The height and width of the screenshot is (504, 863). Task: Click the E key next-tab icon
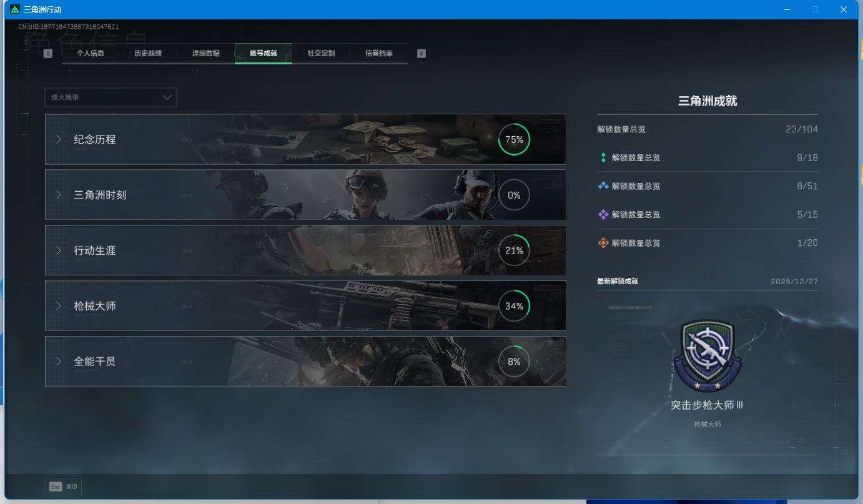pos(421,54)
